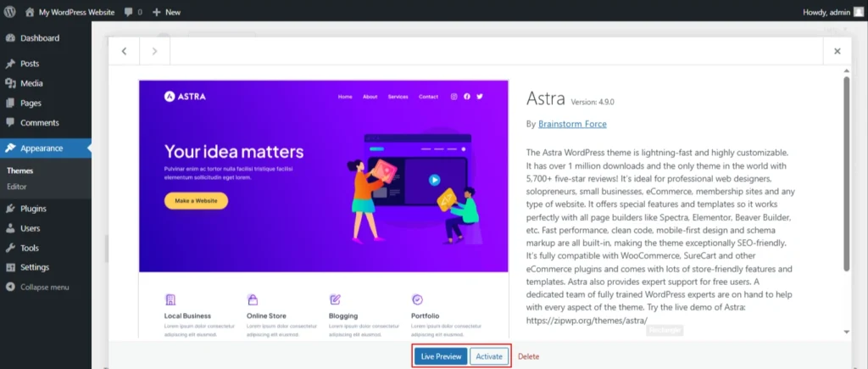The image size is (868, 369).
Task: Click the theme details scrollbar
Action: coord(845,170)
